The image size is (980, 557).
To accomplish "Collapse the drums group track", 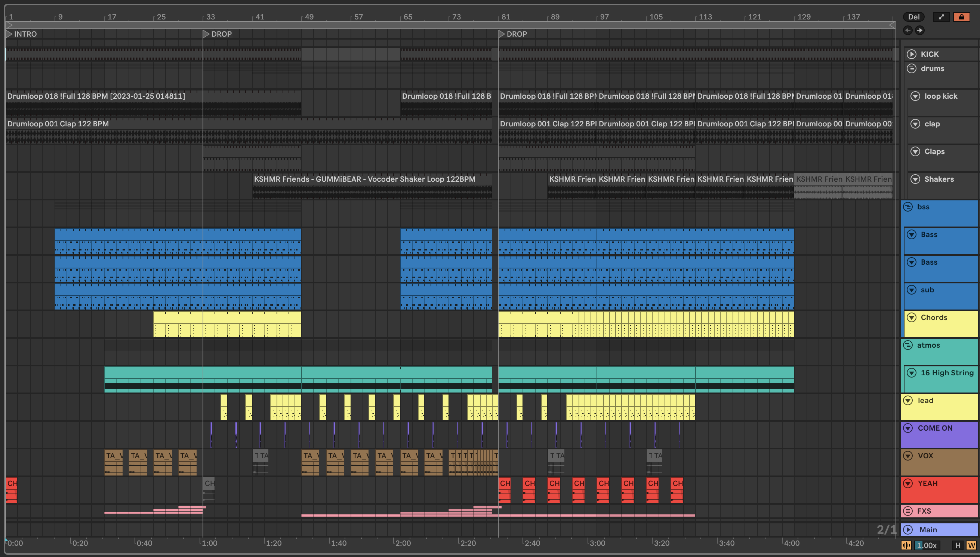I will pos(912,69).
